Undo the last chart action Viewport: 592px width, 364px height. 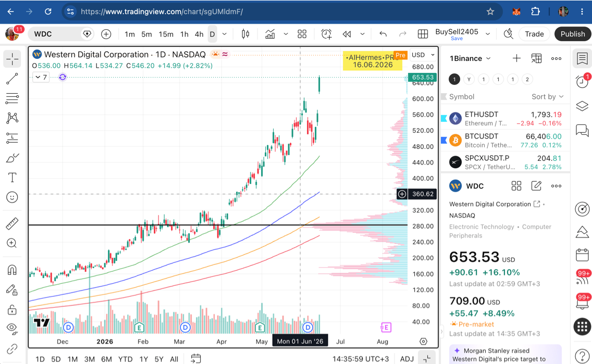(383, 34)
